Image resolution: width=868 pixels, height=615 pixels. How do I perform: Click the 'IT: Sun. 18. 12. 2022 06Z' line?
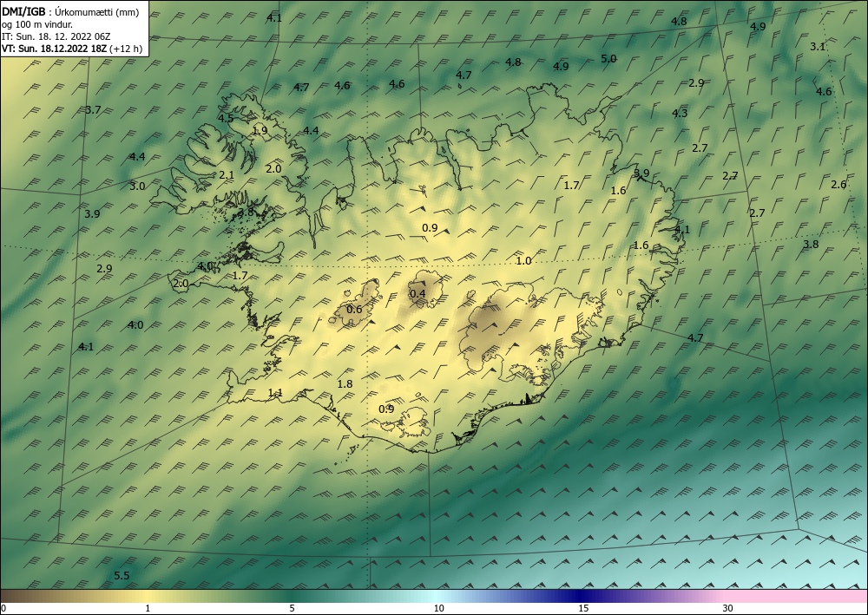point(56,36)
